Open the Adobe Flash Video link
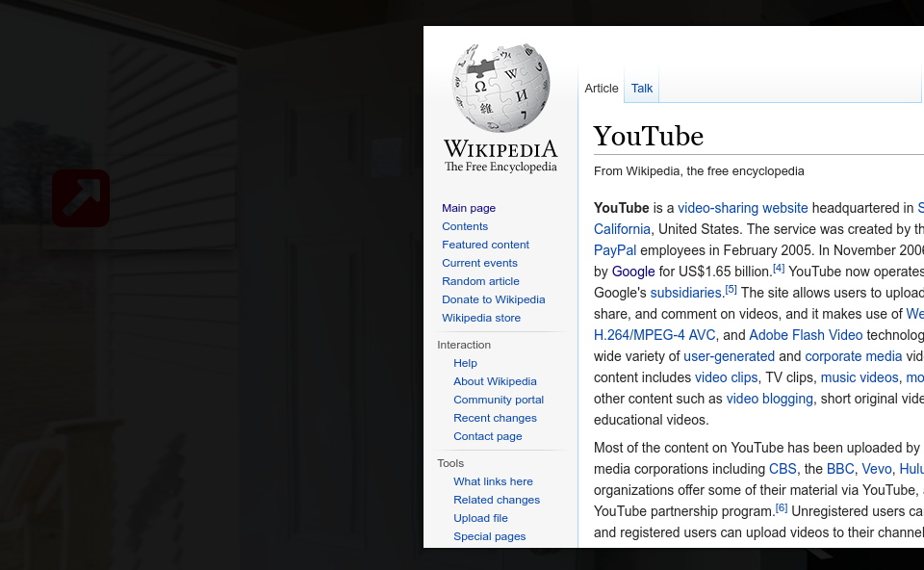924x570 pixels. [x=806, y=335]
